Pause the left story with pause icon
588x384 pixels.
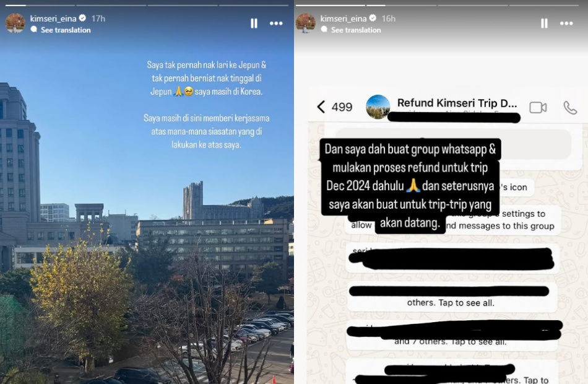point(254,24)
